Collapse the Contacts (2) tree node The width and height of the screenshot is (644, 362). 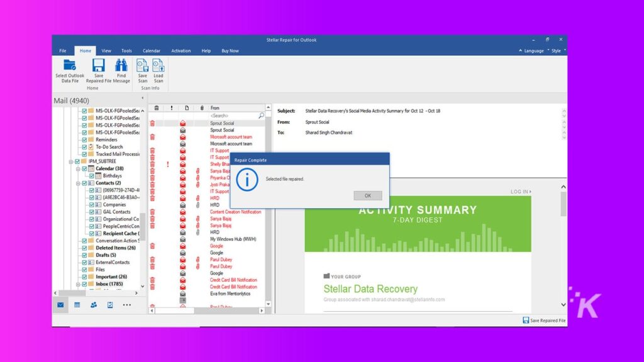tap(78, 183)
